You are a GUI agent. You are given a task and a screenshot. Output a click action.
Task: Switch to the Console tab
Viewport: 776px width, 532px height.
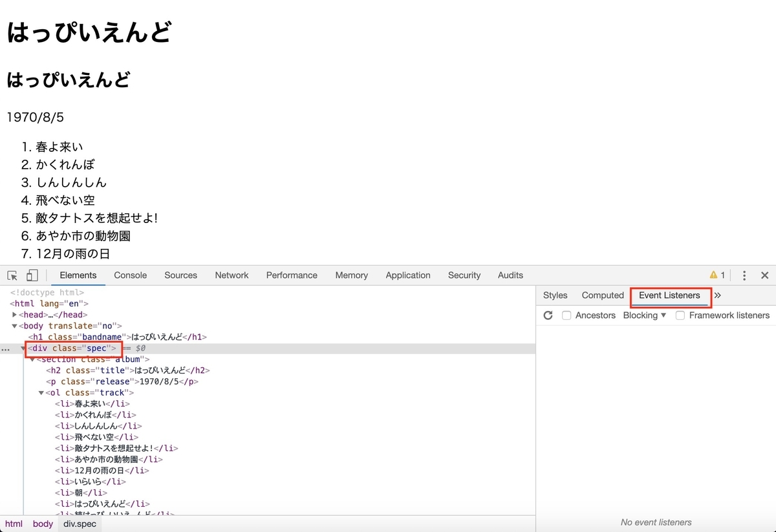click(131, 275)
